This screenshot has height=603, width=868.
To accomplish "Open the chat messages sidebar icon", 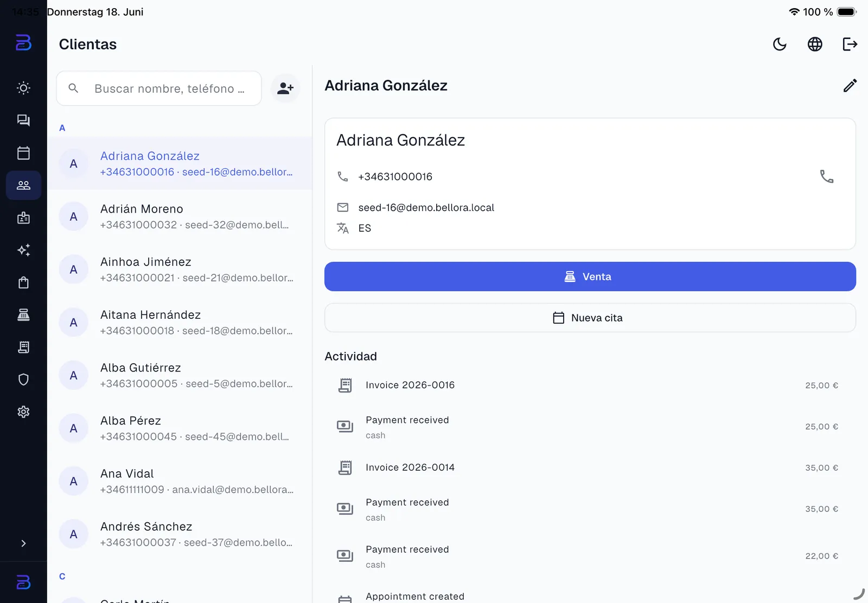I will coord(23,120).
